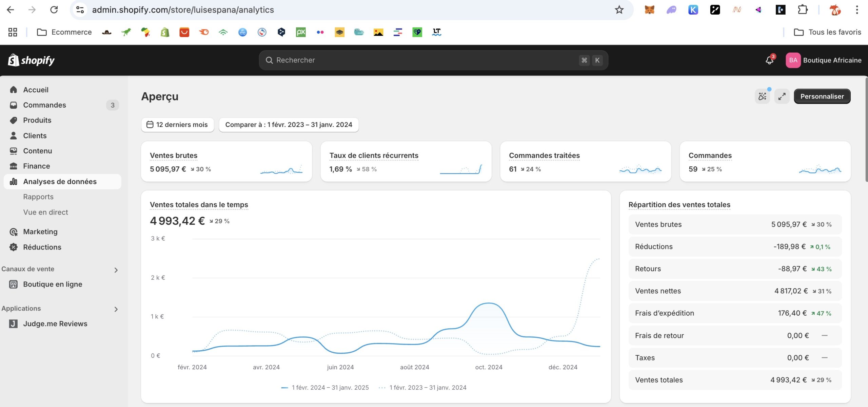Open the Ventes brutes card
The image size is (868, 407).
click(x=226, y=161)
